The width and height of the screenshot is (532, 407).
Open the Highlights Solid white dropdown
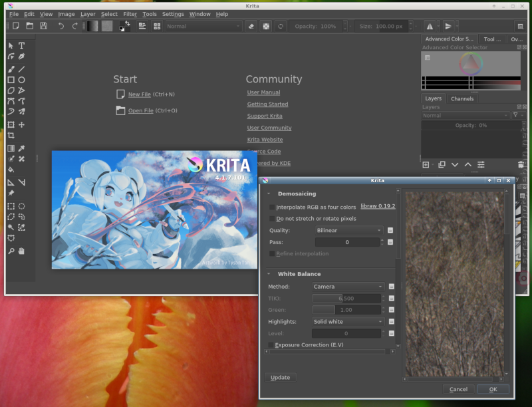point(348,321)
